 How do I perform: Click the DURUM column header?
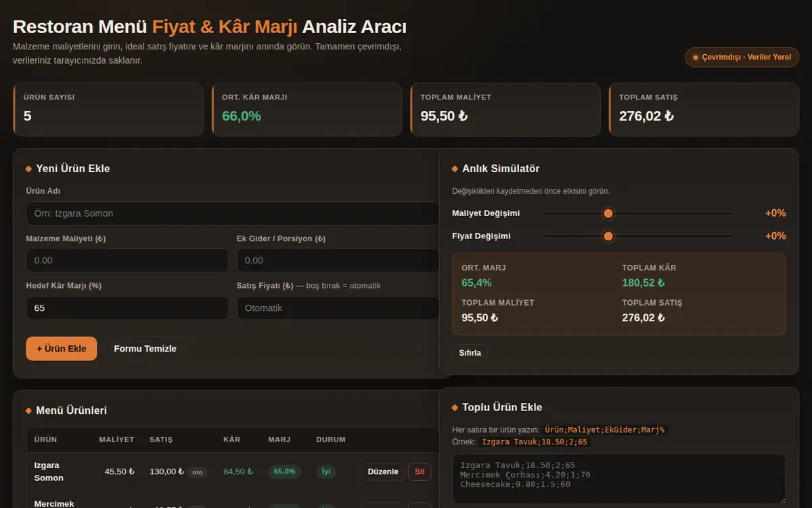tap(331, 440)
